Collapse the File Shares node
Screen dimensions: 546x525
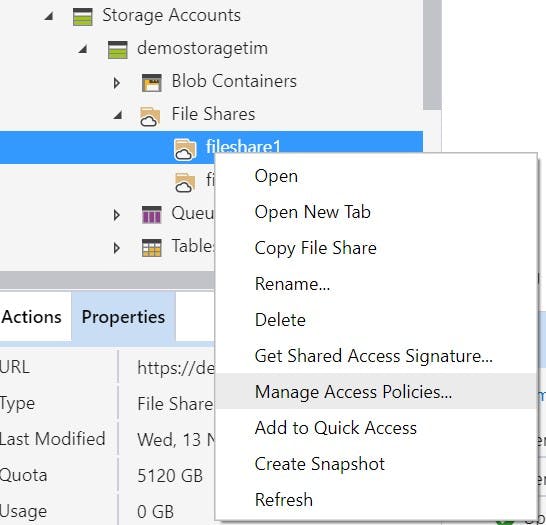[x=118, y=115]
